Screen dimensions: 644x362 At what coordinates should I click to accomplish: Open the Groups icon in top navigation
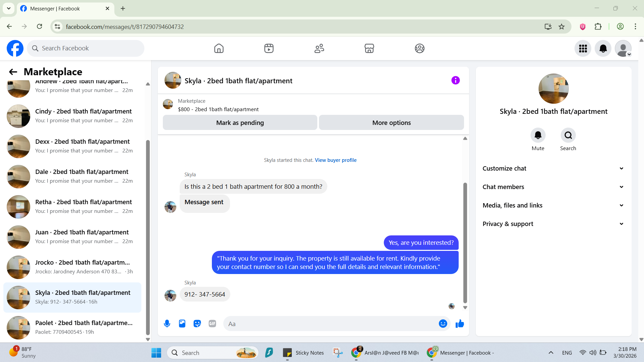[420, 48]
